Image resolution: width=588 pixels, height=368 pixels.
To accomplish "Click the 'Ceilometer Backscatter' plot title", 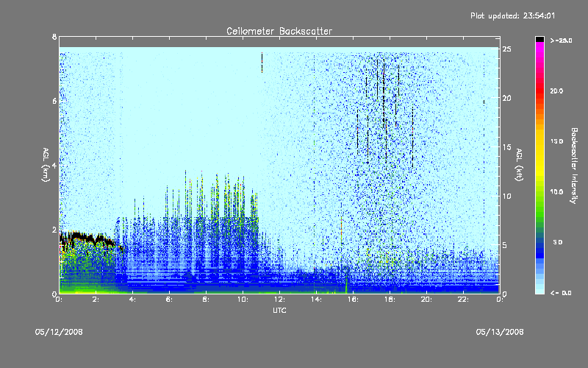I will (279, 31).
